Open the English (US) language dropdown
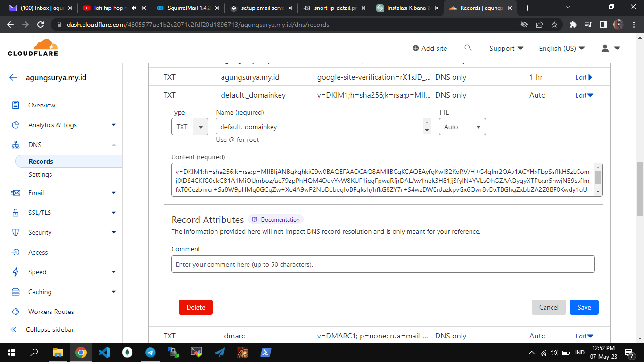 coord(561,48)
